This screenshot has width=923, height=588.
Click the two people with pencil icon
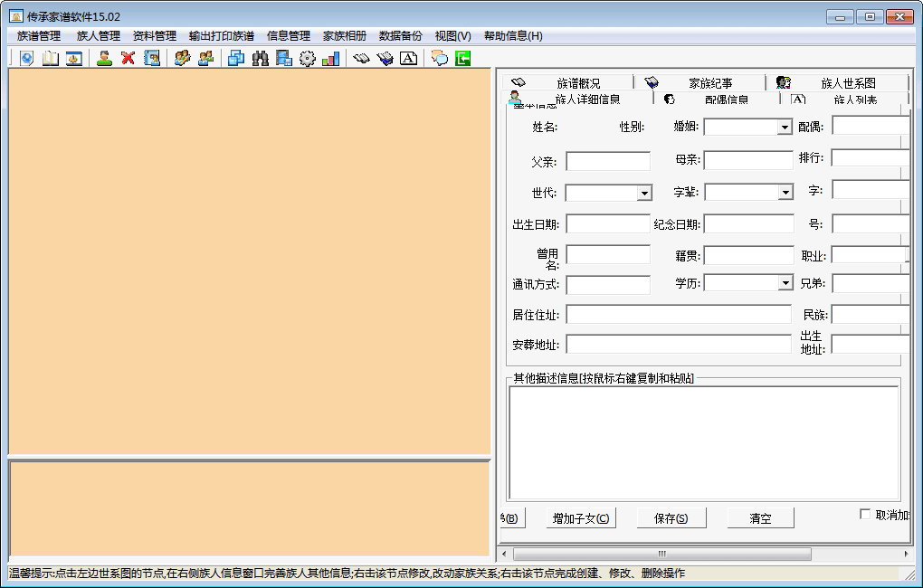(183, 58)
